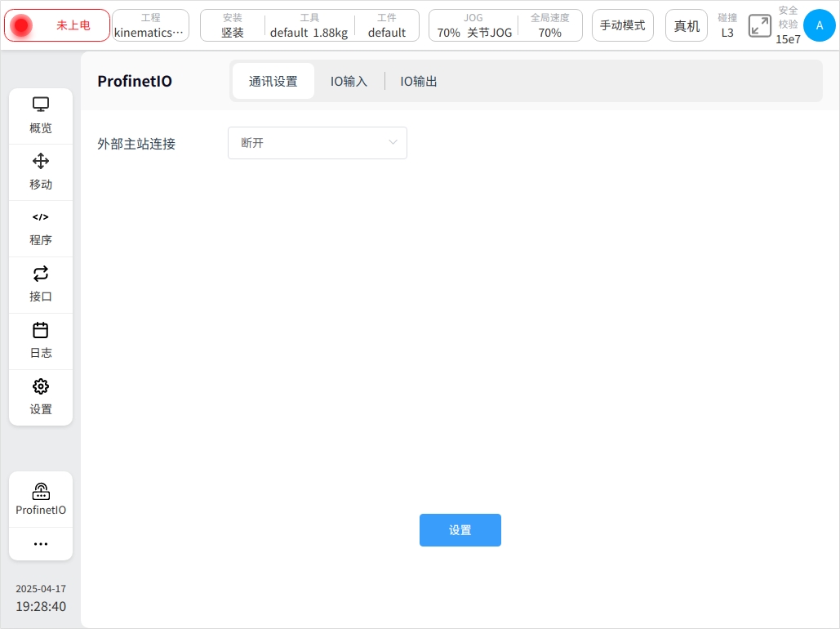Click the blue user avatar A
The image size is (840, 629).
pyautogui.click(x=819, y=25)
